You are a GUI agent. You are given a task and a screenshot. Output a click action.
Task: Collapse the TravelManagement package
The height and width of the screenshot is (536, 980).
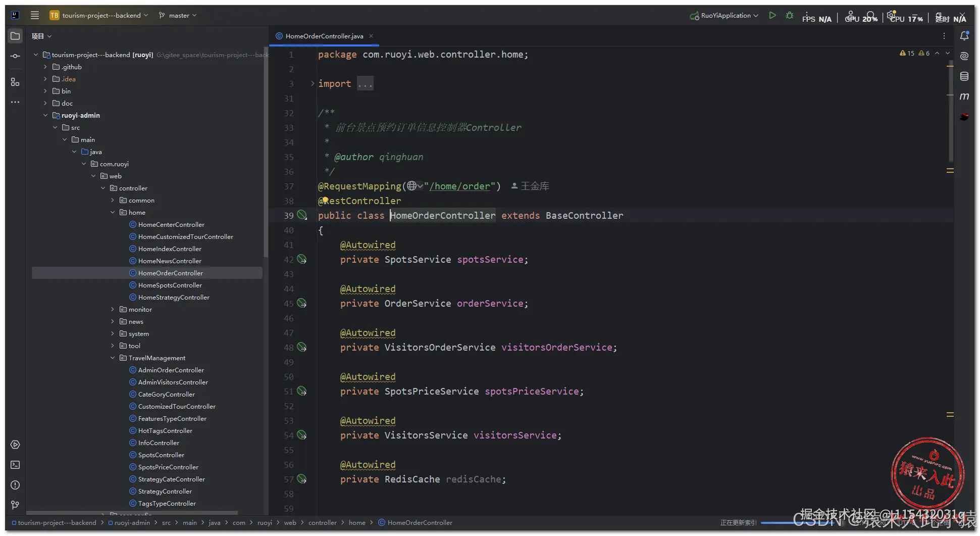(113, 358)
